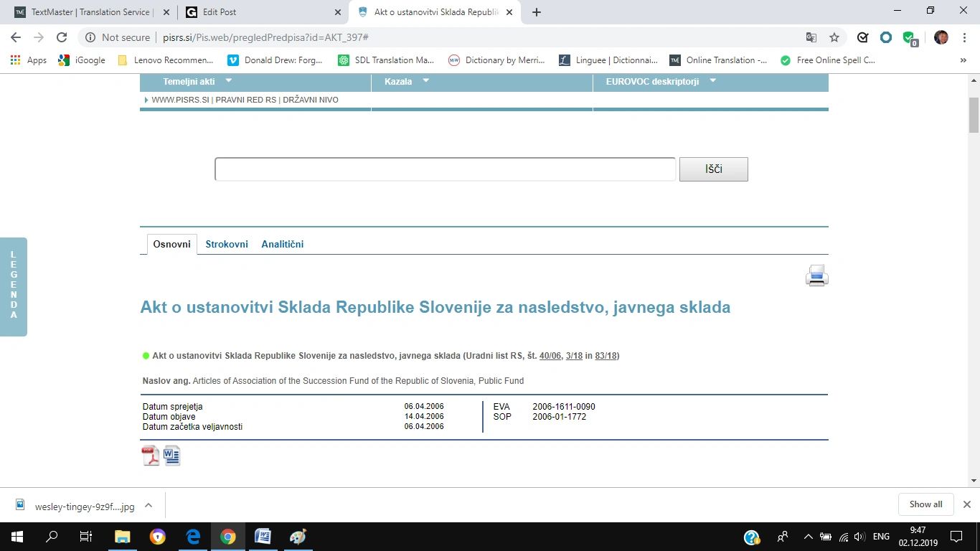Reload the current page
The height and width of the screenshot is (551, 980).
(x=62, y=37)
